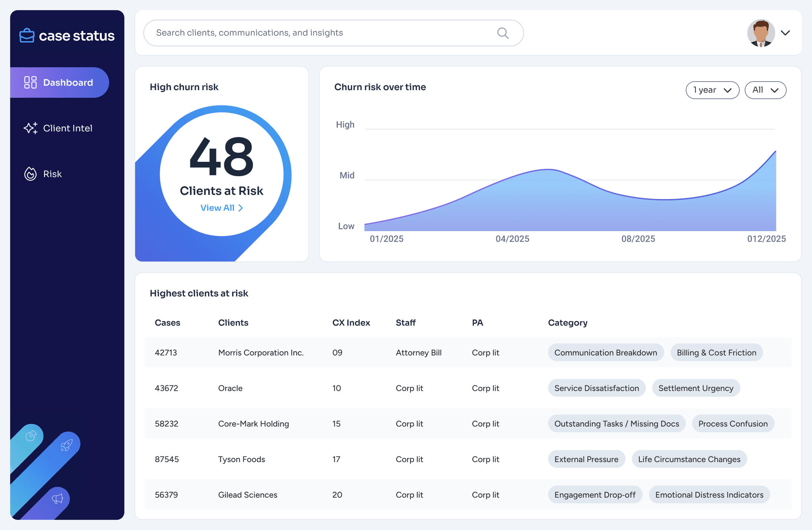812x530 pixels.
Task: Click the rocket icon in sidebar
Action: [66, 445]
